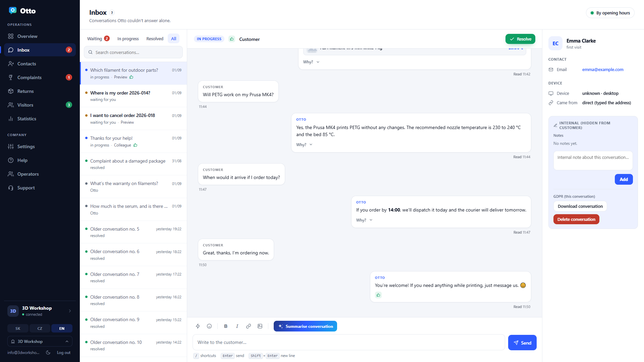This screenshot has height=362, width=644.
Task: Focus the Write to the customer field
Action: 348,342
